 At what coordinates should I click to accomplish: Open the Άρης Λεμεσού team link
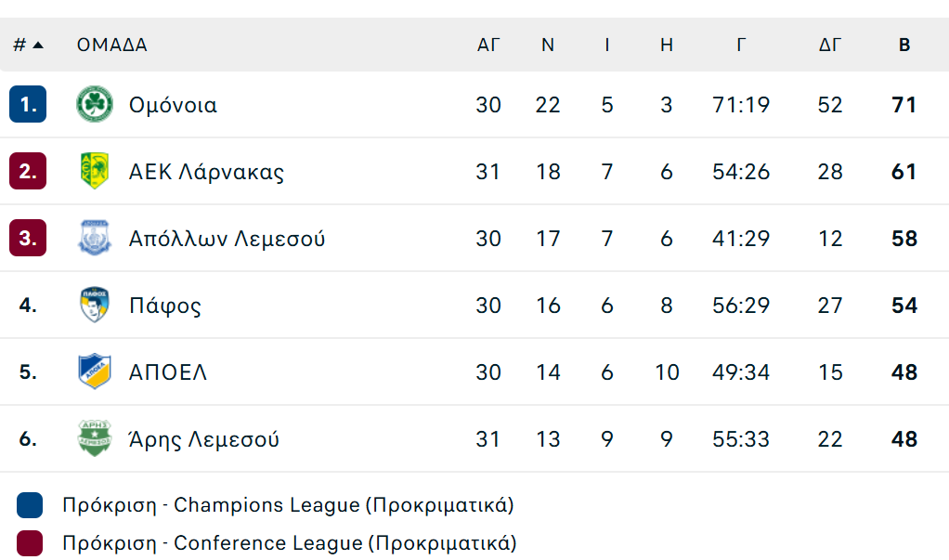point(204,439)
